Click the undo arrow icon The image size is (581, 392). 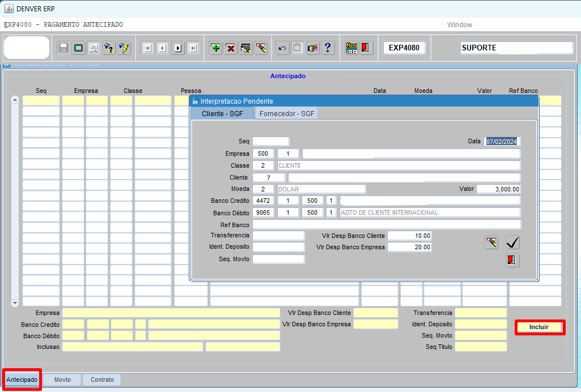[x=282, y=48]
